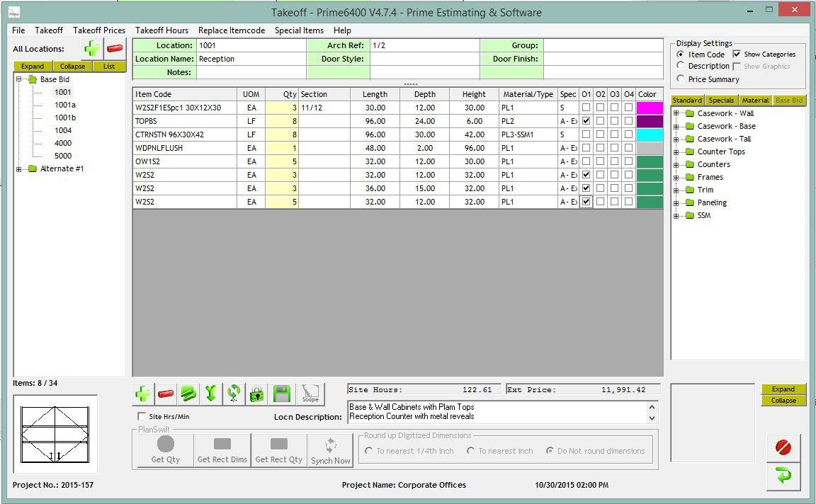Screen dimensions: 816x504
Task: Open the Takeoff Prices menu
Action: click(99, 30)
